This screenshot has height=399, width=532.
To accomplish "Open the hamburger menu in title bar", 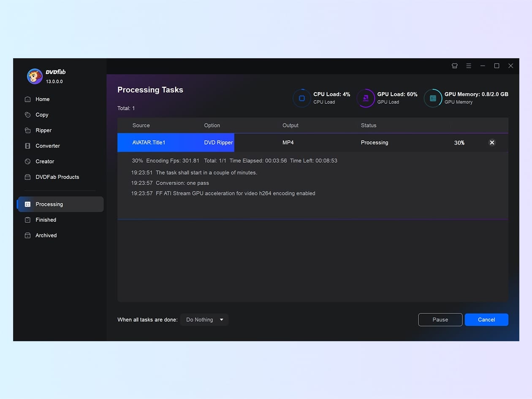I will 469,66.
